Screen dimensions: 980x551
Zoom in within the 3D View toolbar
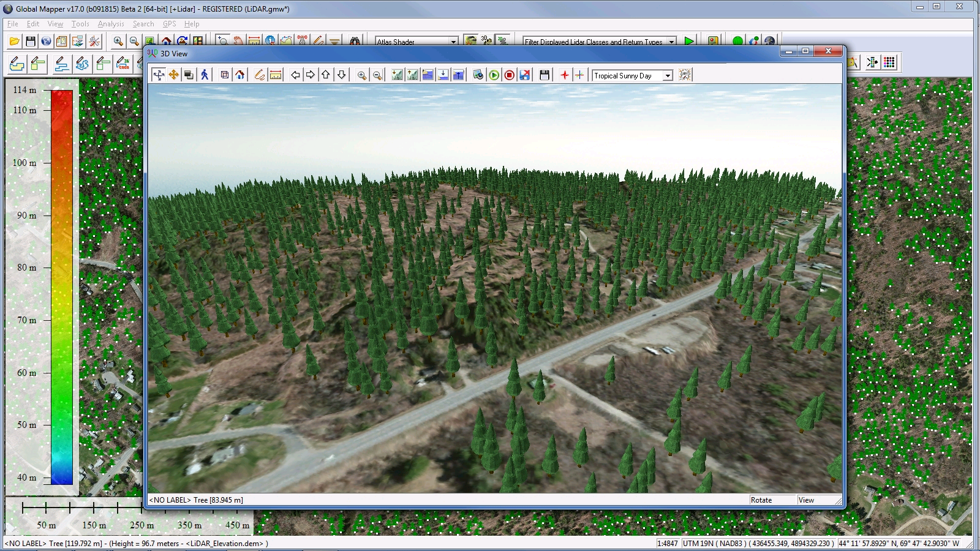point(362,75)
